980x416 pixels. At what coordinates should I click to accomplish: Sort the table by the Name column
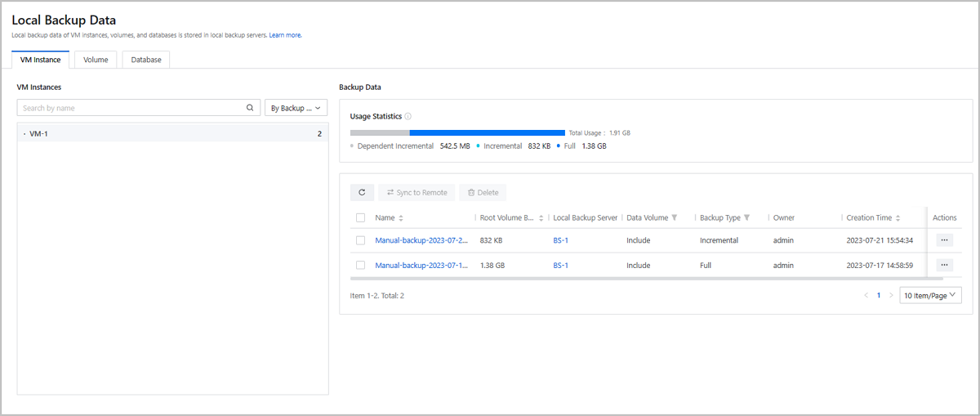400,218
